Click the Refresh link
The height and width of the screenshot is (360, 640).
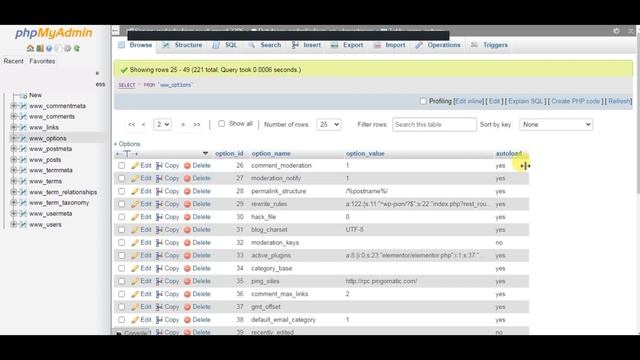click(x=619, y=101)
